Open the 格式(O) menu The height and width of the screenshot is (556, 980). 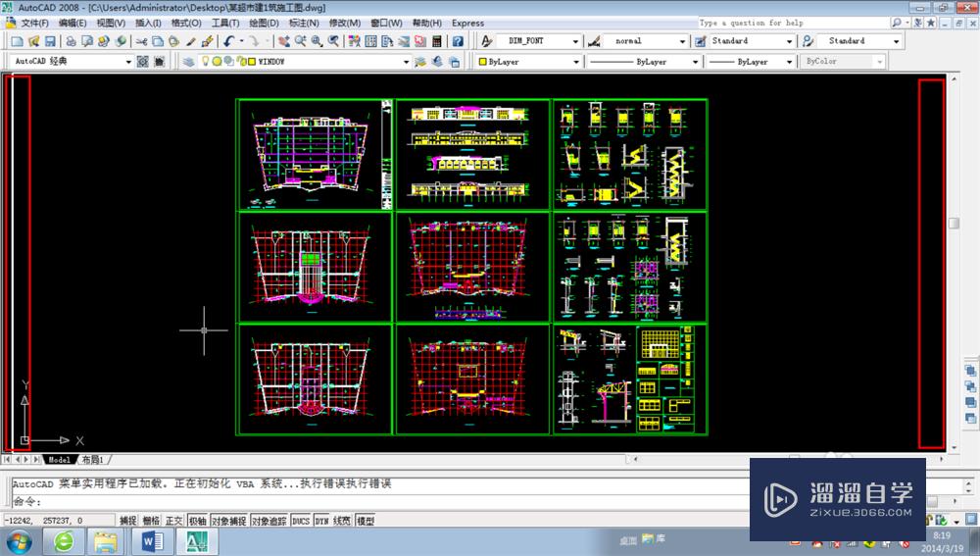(x=186, y=23)
